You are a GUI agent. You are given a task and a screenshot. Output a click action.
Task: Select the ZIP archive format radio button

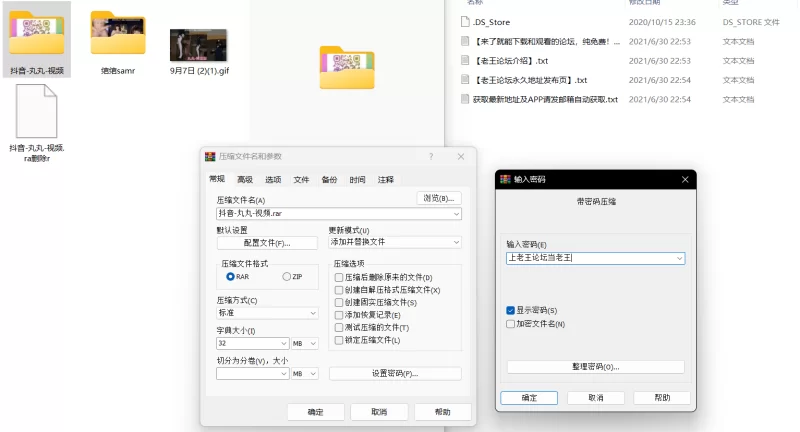click(x=287, y=276)
